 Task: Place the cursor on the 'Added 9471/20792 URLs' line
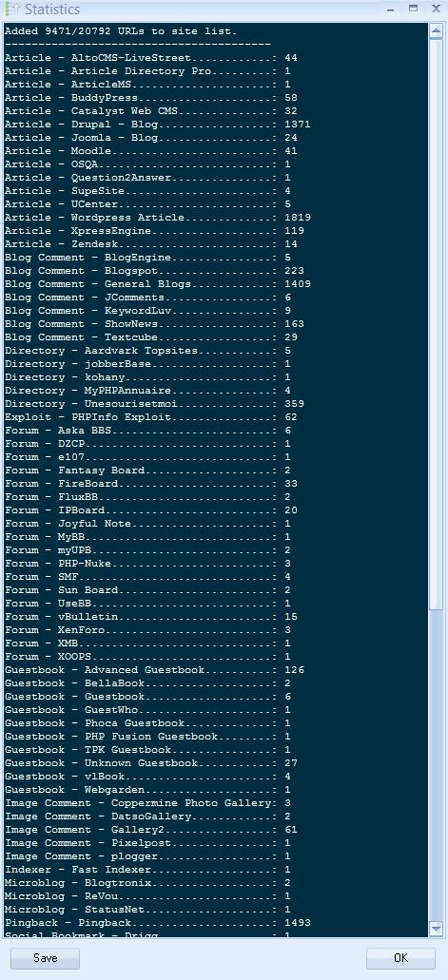click(x=120, y=31)
